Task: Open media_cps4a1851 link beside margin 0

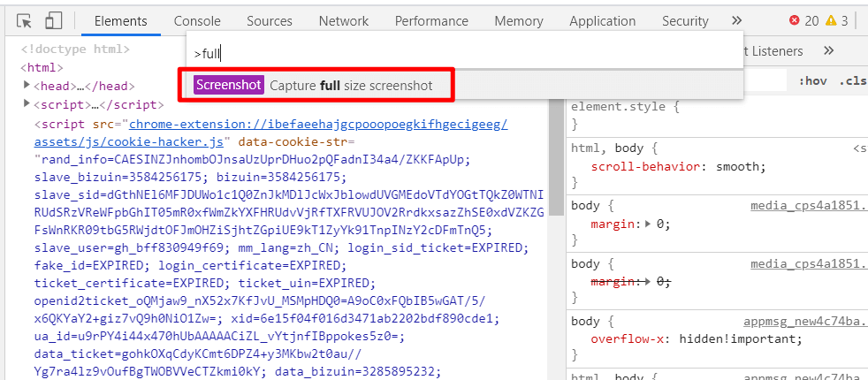Action: (808, 206)
